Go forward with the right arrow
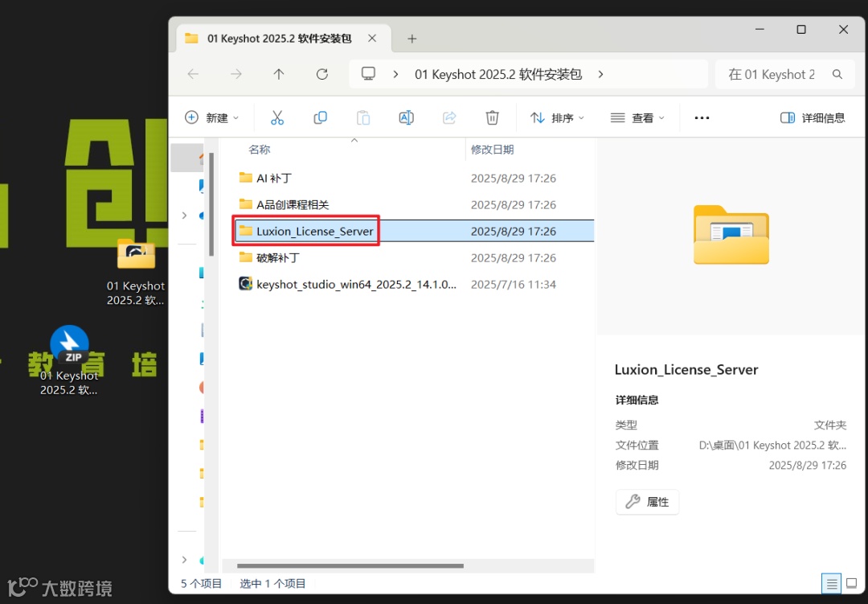This screenshot has height=604, width=868. click(x=236, y=74)
